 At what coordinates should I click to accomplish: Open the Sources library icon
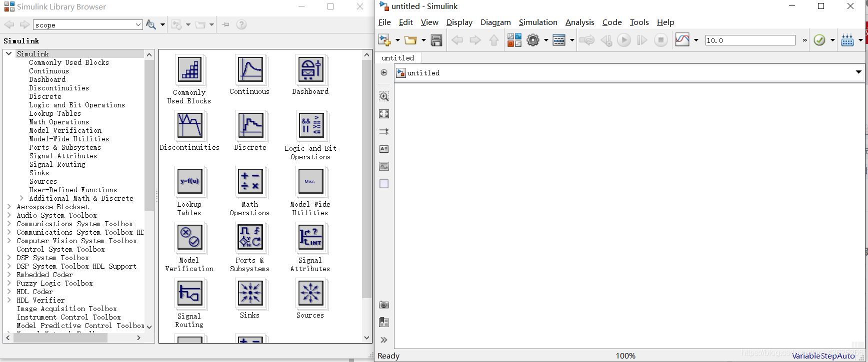point(310,294)
